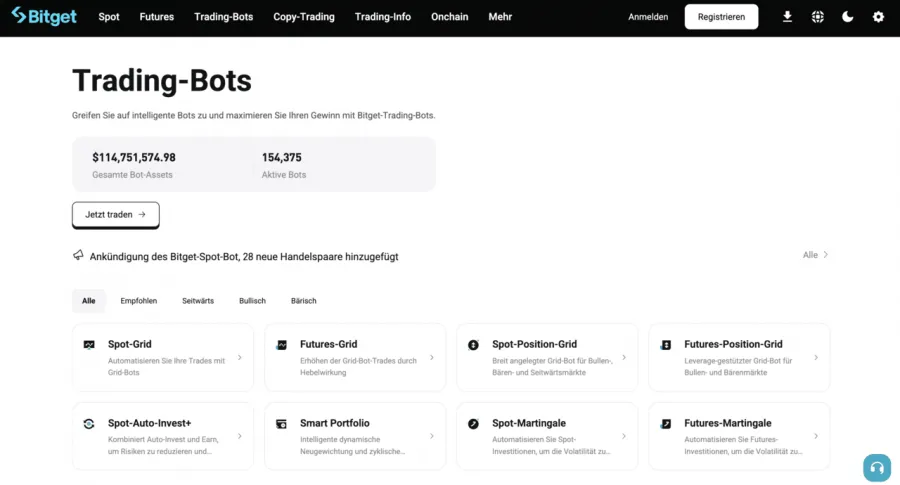Open the Trading-Info menu

point(383,17)
